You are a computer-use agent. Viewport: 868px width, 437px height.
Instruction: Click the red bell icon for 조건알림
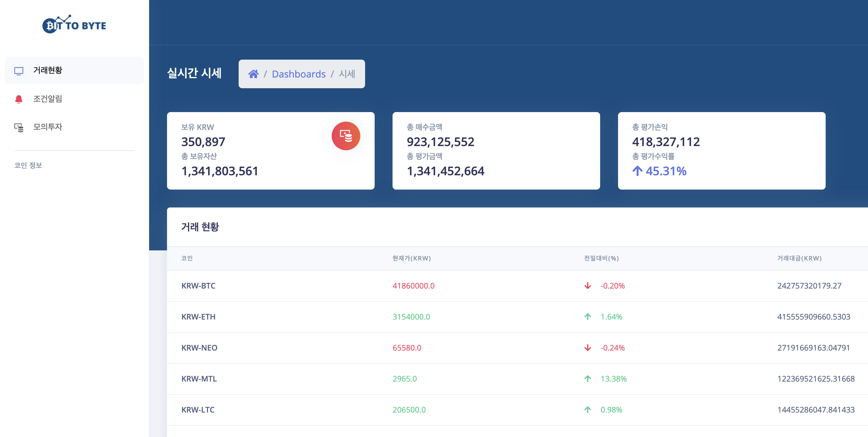[19, 99]
